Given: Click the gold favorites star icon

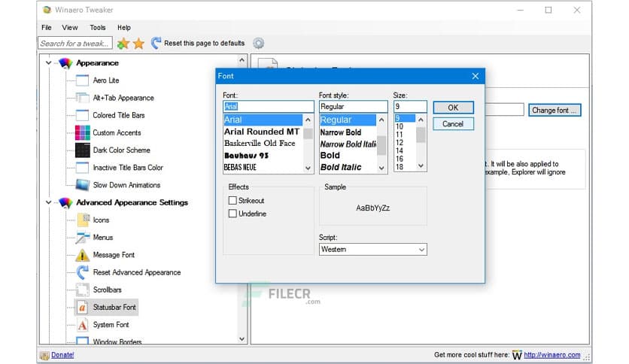Looking at the screenshot, I should click(138, 44).
